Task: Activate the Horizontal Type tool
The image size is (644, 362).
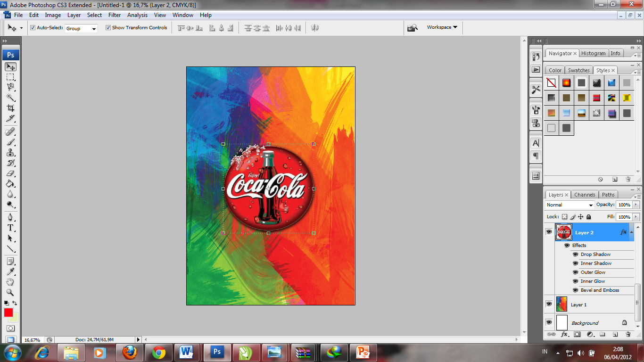Action: coord(10,228)
